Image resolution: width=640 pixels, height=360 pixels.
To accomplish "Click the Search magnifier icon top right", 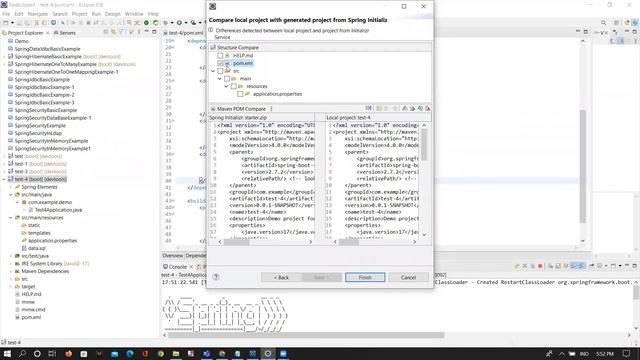I will (603, 23).
